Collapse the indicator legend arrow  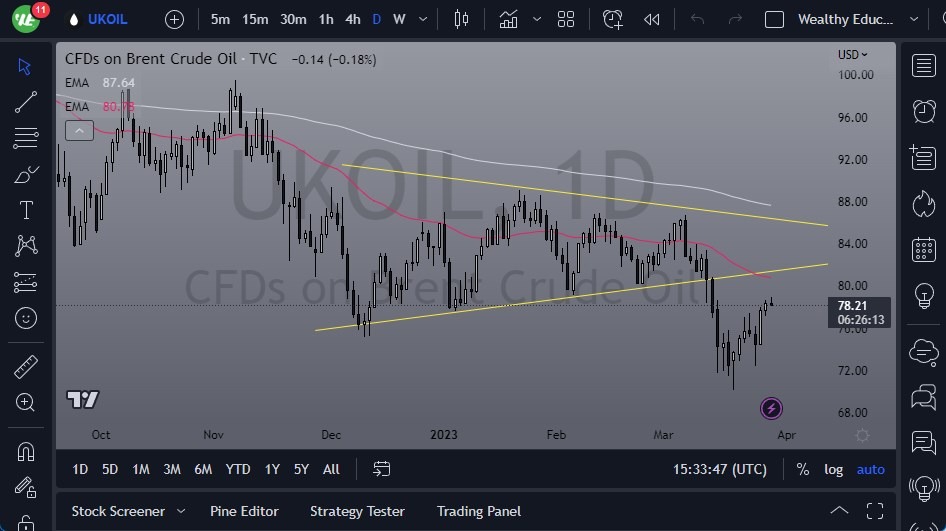coord(79,130)
